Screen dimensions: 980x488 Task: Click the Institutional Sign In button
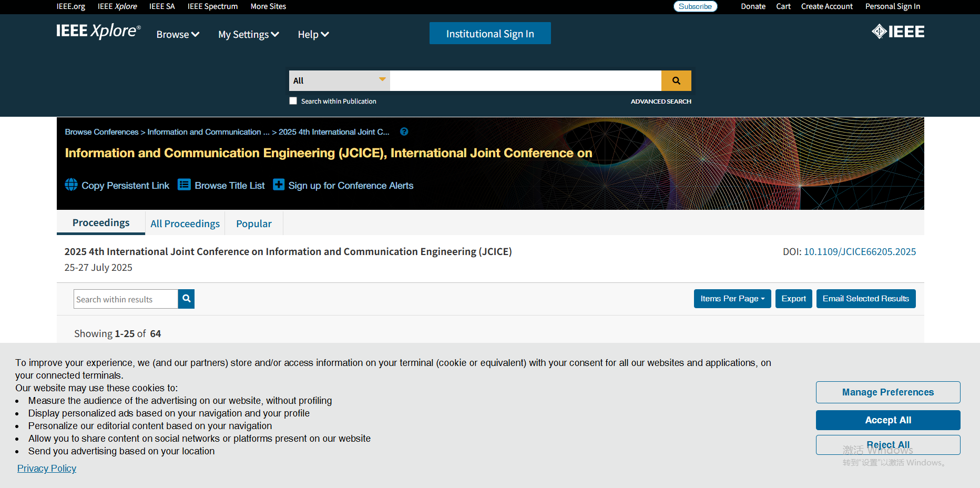(x=490, y=33)
